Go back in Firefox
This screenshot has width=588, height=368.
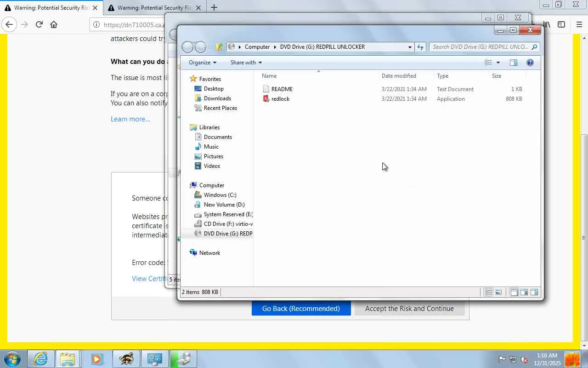(x=9, y=24)
